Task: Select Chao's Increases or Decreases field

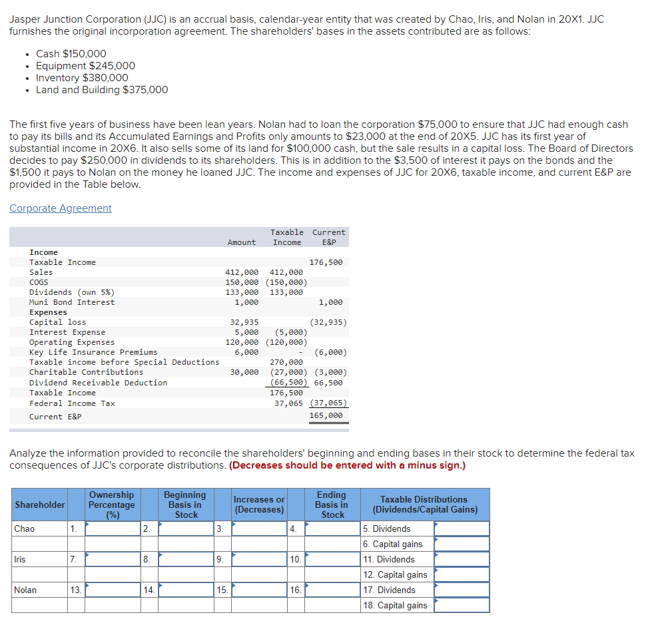Action: [259, 529]
